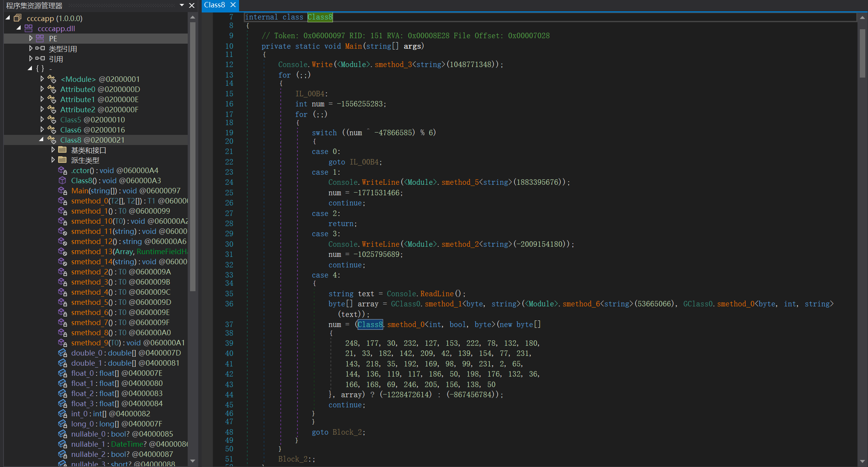
Task: Click the double_0 field icon
Action: [x=62, y=353]
